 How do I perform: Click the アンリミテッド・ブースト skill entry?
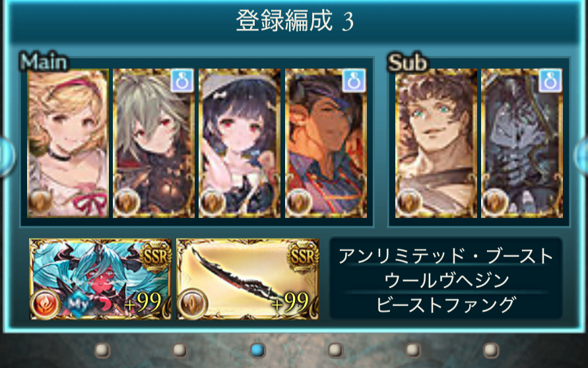446,256
